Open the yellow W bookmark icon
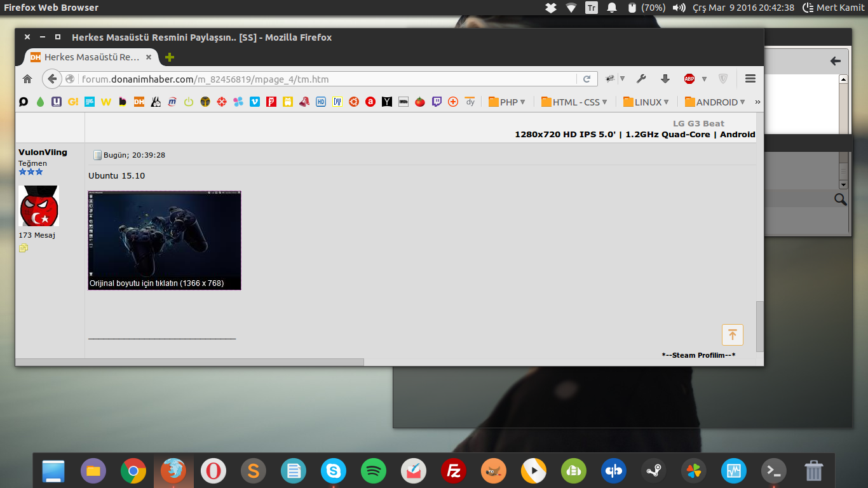The width and height of the screenshot is (868, 488). point(106,102)
